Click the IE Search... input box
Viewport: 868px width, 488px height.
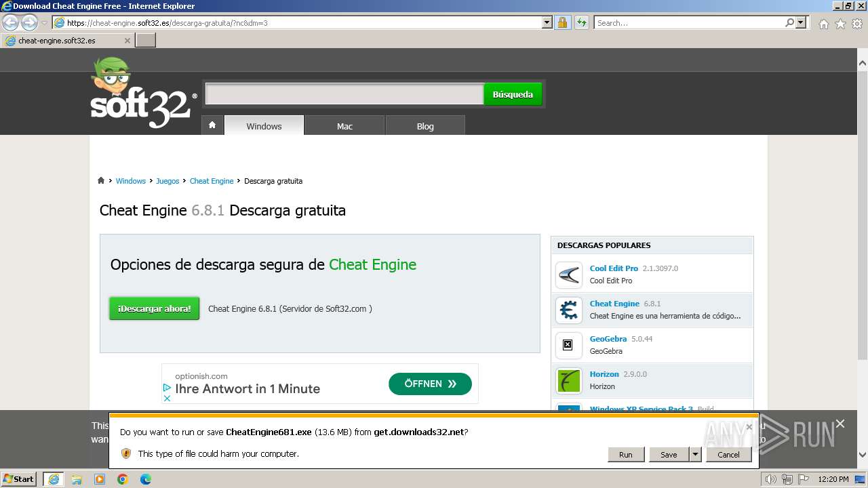(689, 23)
